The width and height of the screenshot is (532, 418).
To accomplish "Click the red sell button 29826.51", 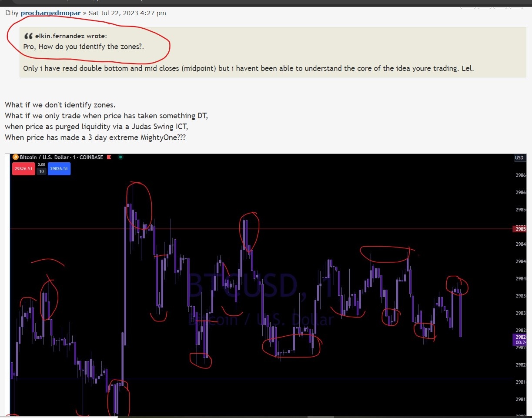I will tap(23, 169).
